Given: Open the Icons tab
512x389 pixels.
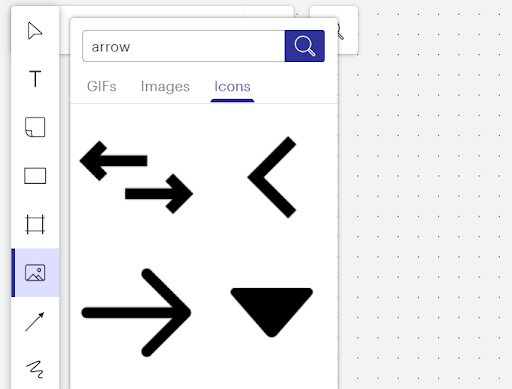Looking at the screenshot, I should click(232, 86).
